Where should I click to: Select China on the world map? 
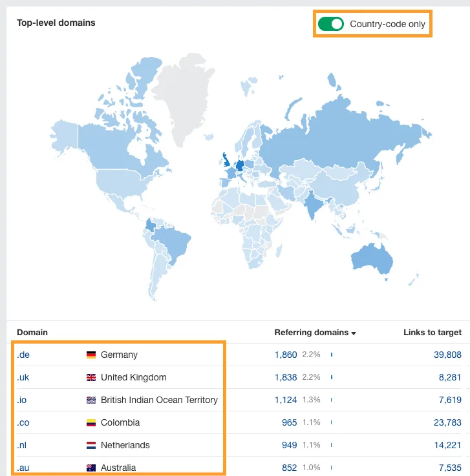point(337,188)
